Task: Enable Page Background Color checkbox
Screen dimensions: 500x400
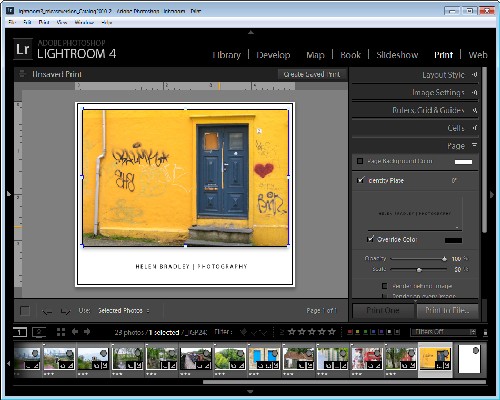Action: pyautogui.click(x=360, y=161)
